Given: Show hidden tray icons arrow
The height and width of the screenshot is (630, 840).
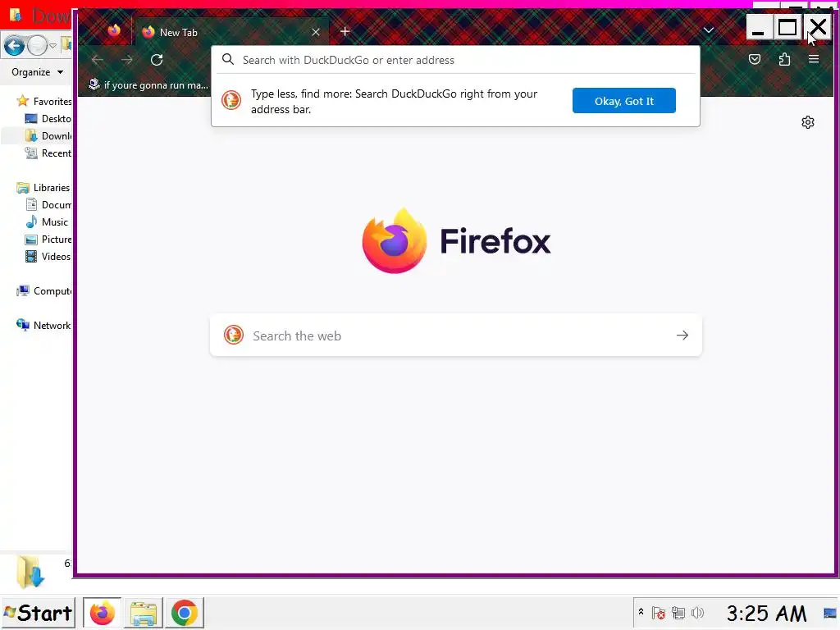Looking at the screenshot, I should [x=641, y=612].
